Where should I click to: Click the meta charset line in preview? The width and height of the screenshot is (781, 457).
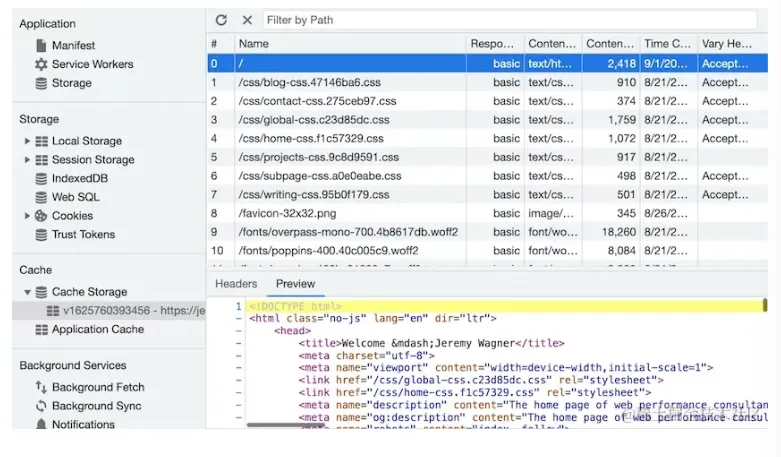(x=367, y=356)
